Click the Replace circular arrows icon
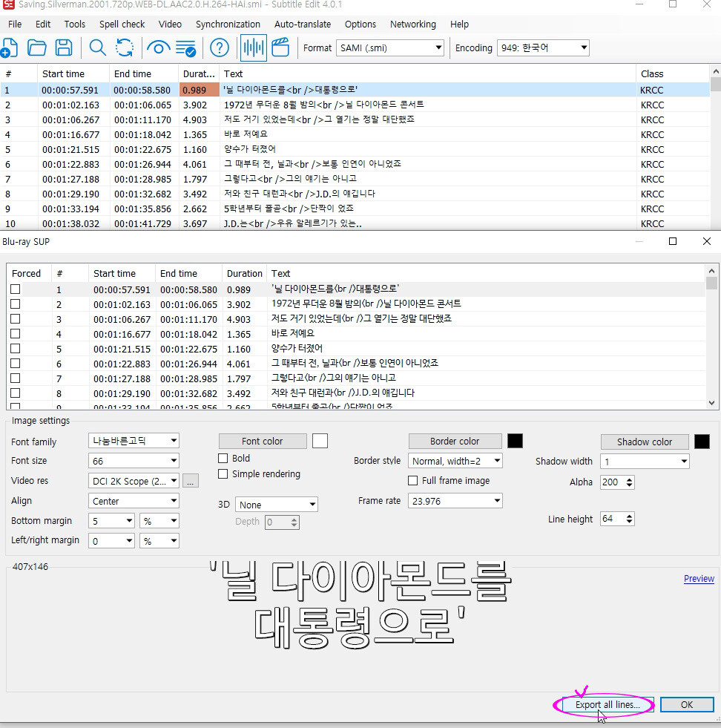This screenshot has height=728, width=721. (125, 48)
